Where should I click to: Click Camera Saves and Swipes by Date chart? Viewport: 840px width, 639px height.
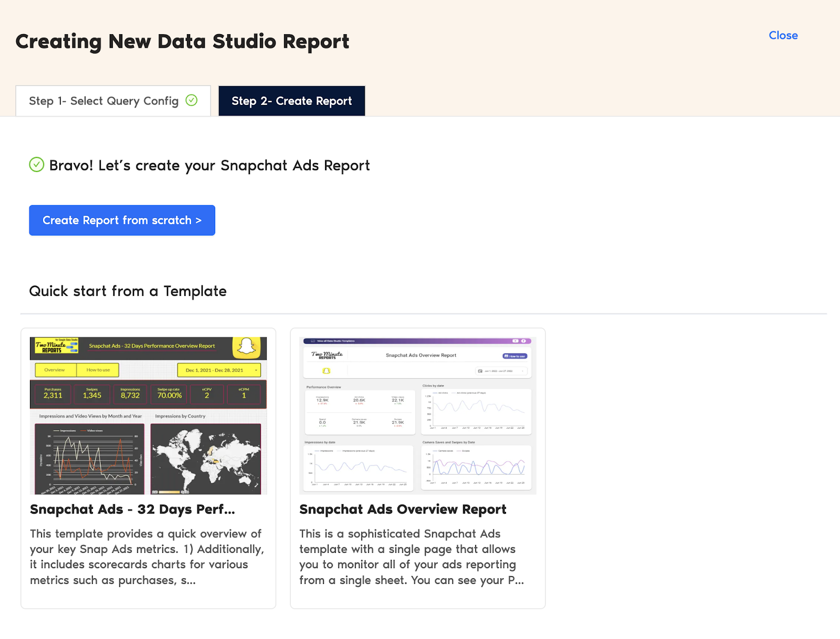point(476,467)
